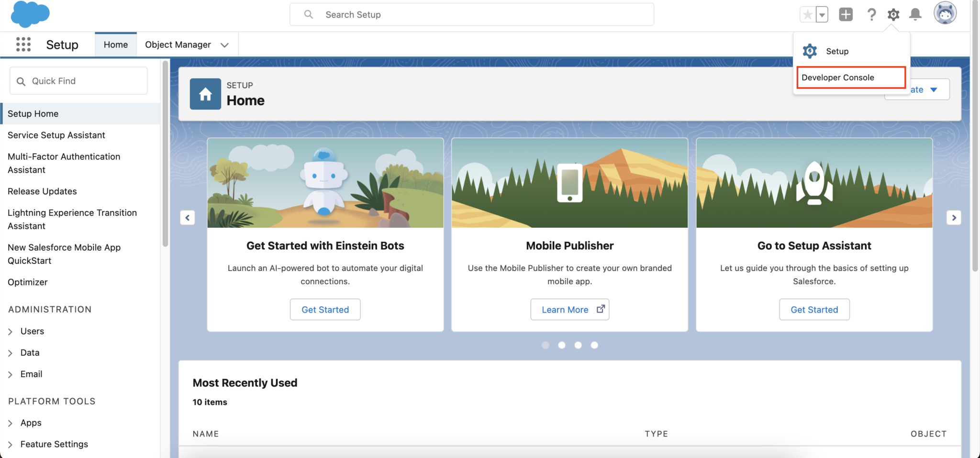980x458 pixels.
Task: Click the Mobile Publisher card image
Action: coord(569,183)
